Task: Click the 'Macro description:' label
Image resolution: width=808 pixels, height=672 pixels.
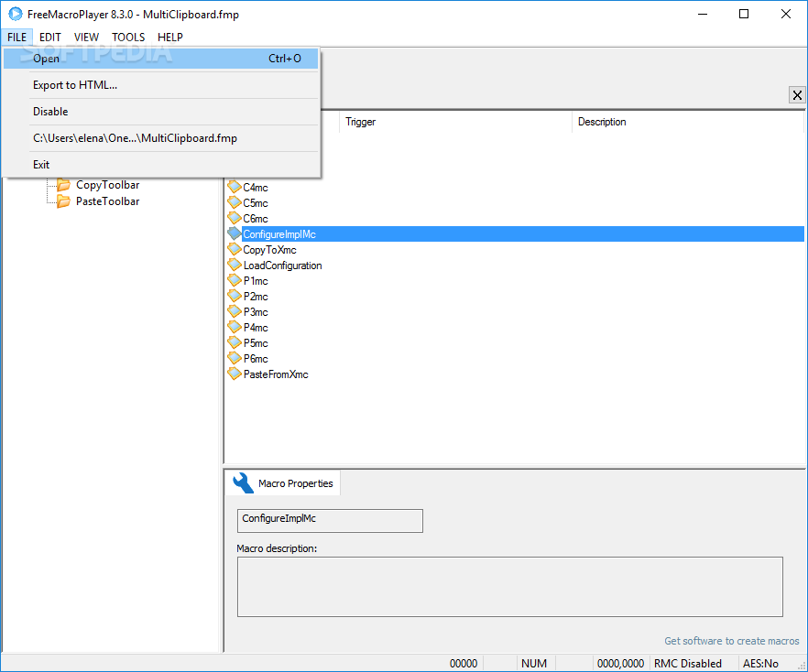Action: click(x=277, y=548)
